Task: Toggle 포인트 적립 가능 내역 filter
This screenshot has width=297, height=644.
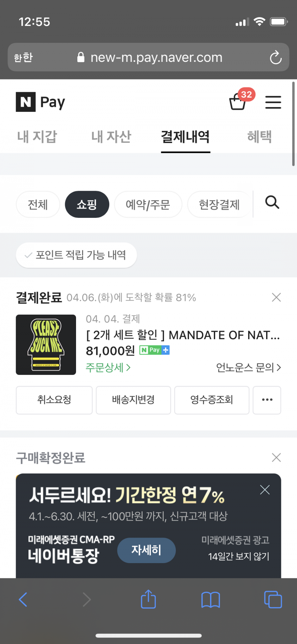Action: coord(76,255)
